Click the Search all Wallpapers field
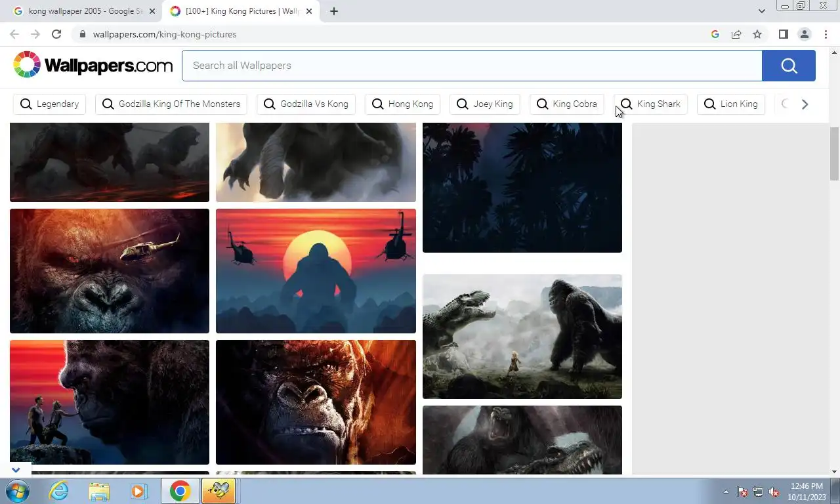 click(x=472, y=66)
